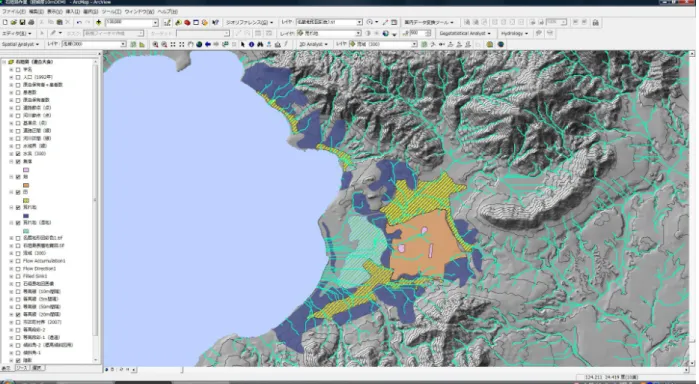Select the Identify tool blue info icon

tap(251, 44)
